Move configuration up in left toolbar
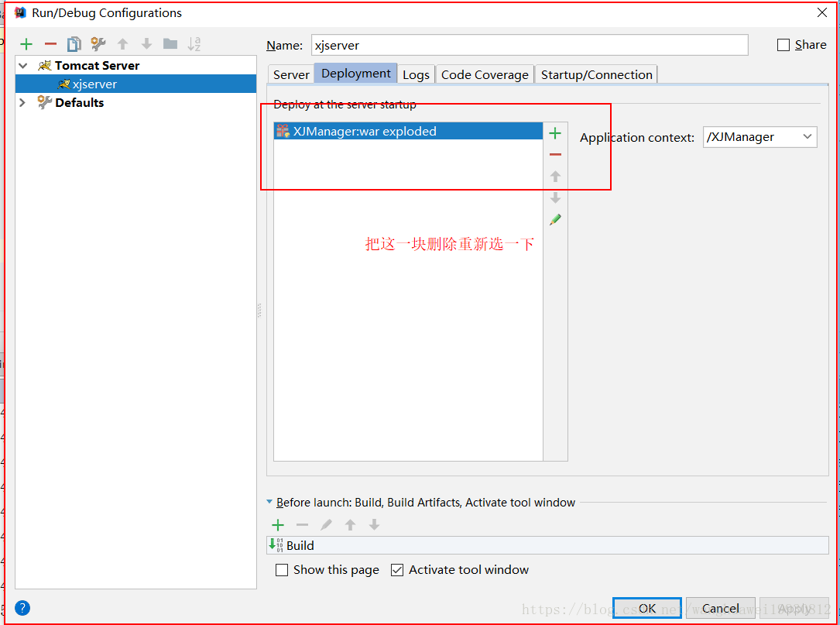The height and width of the screenshot is (625, 840). click(x=122, y=44)
